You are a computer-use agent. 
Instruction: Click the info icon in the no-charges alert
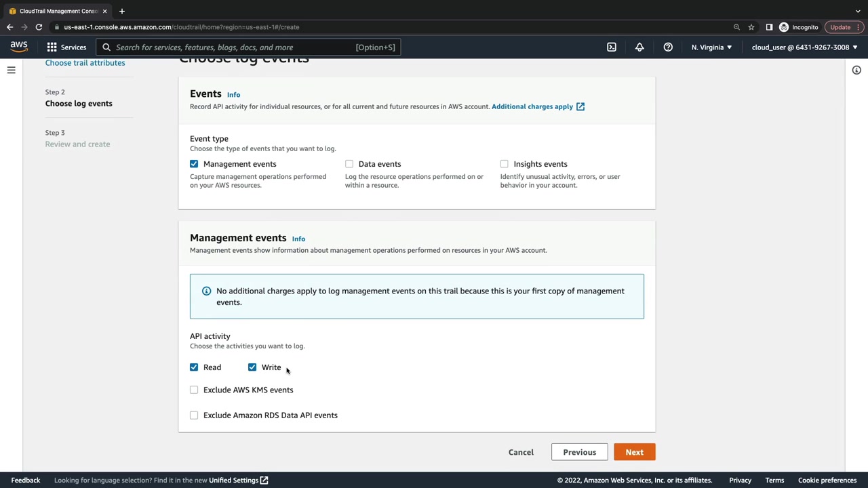pyautogui.click(x=206, y=291)
